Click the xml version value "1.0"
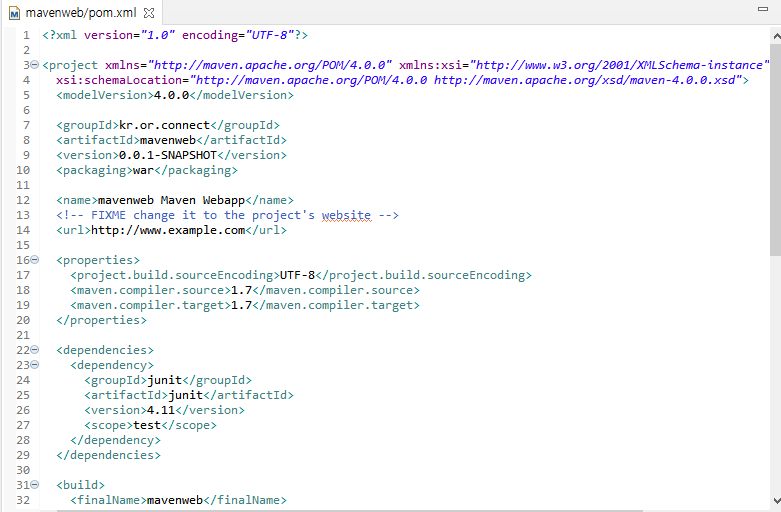Screen dimensions: 781x512 [157, 35]
